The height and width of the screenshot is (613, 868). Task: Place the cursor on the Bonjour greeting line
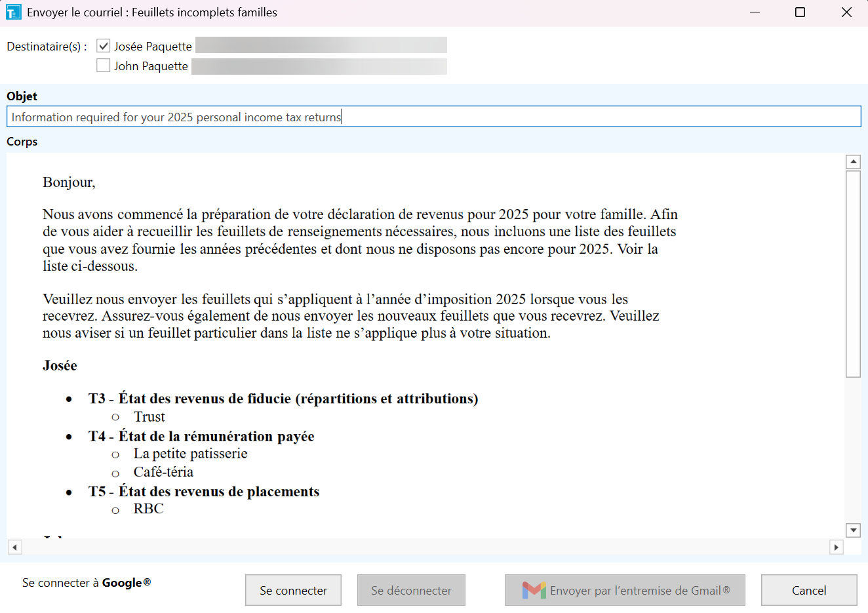click(69, 182)
